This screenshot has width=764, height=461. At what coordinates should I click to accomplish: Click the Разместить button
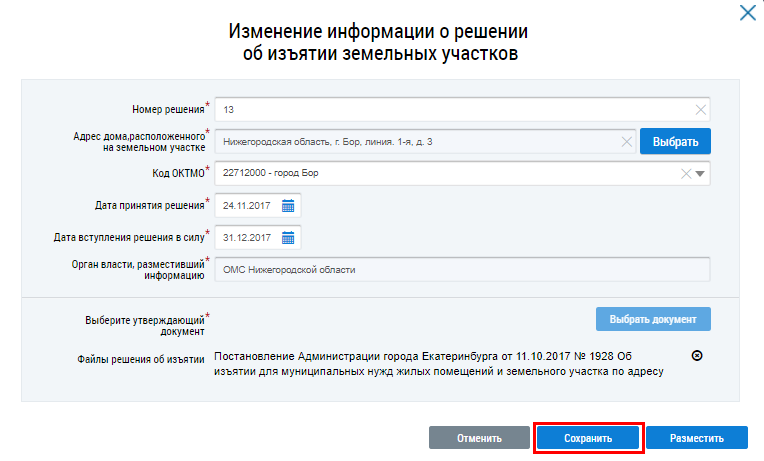click(697, 438)
